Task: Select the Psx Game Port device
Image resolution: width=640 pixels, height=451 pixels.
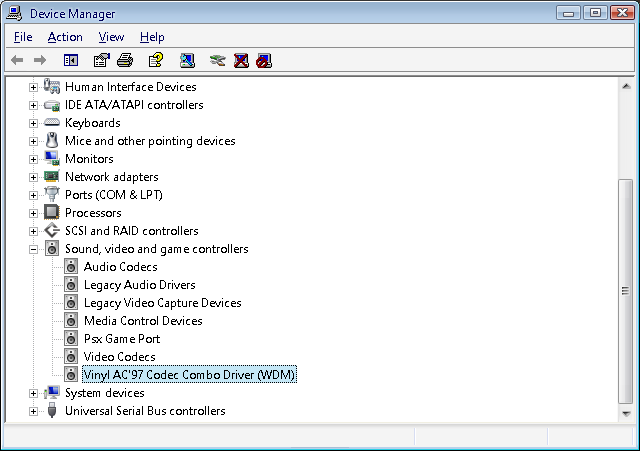Action: click(121, 339)
